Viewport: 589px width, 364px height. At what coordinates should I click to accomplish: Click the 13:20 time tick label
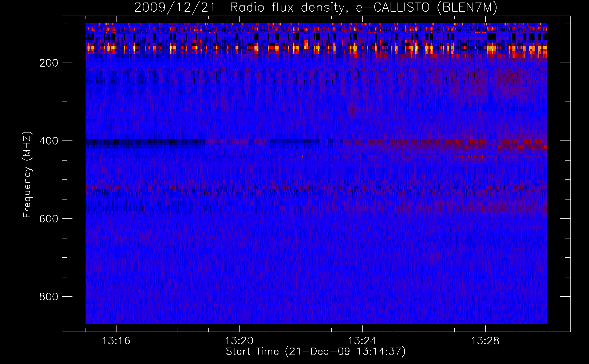pos(239,341)
